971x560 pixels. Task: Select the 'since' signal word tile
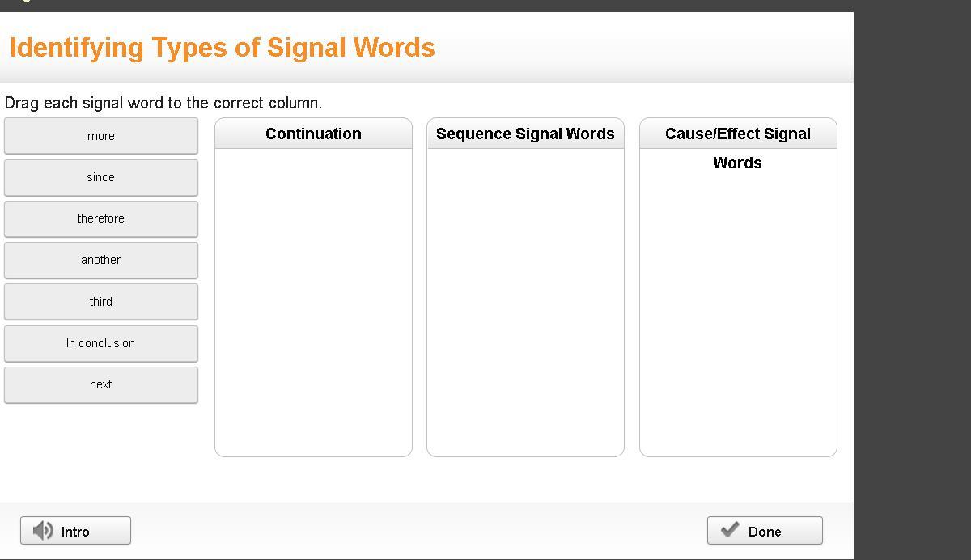(101, 177)
